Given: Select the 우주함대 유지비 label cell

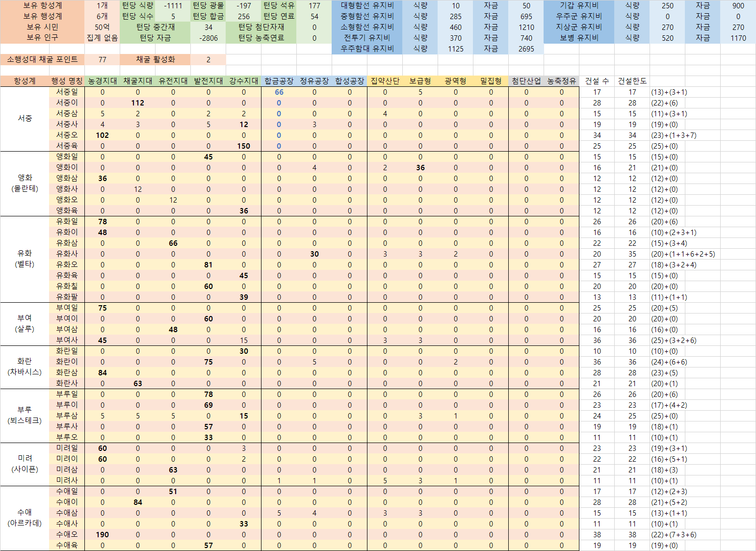Looking at the screenshot, I should [x=367, y=49].
